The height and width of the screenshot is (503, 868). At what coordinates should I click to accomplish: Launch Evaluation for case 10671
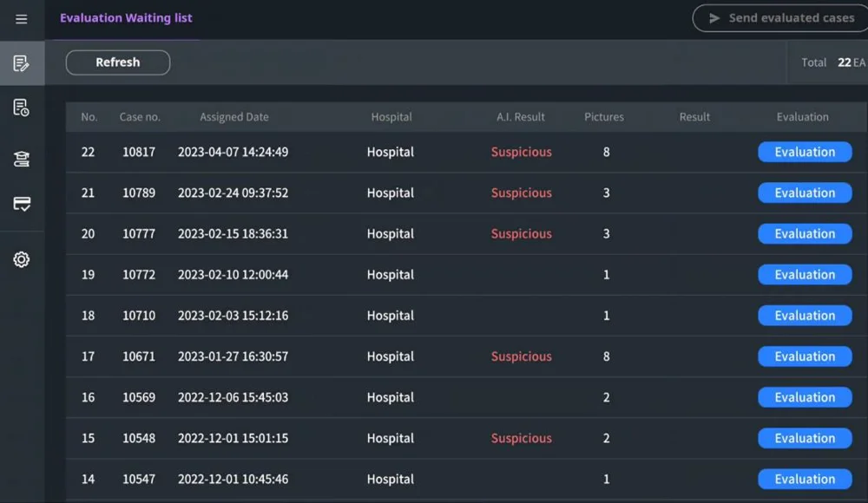[x=805, y=356]
